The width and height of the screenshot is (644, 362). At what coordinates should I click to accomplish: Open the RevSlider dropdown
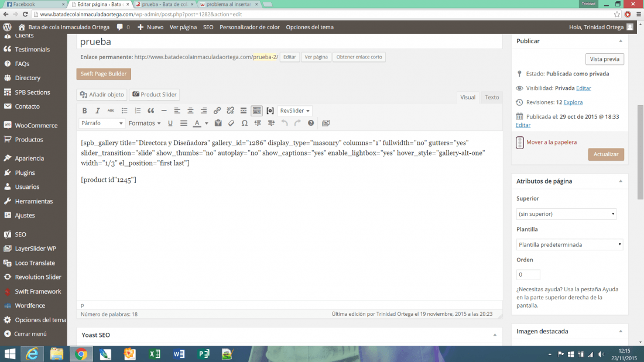[294, 111]
